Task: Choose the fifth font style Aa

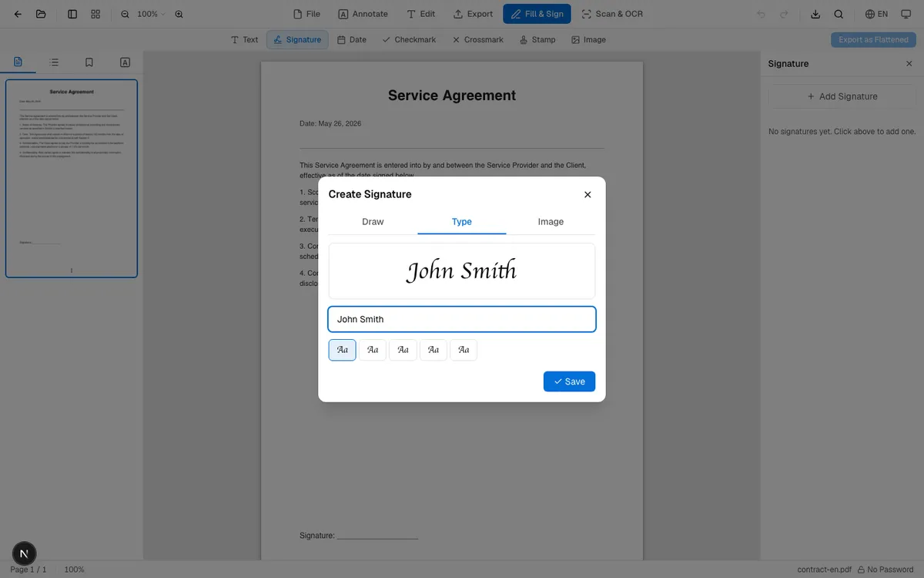Action: 464,350
